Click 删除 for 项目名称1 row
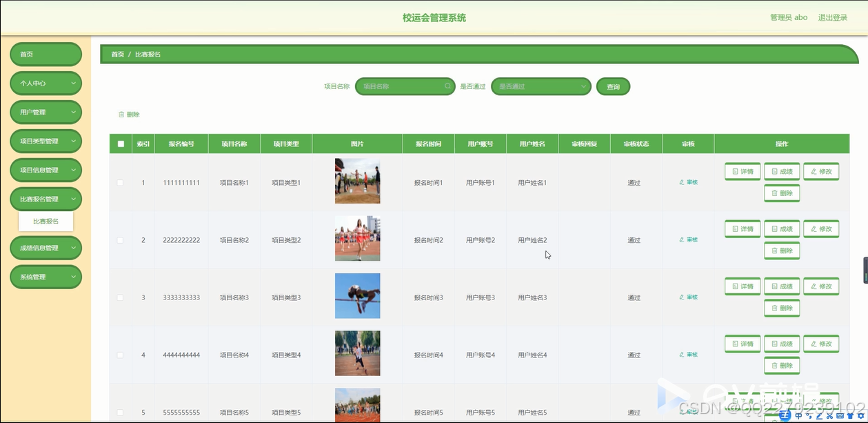 [x=782, y=193]
